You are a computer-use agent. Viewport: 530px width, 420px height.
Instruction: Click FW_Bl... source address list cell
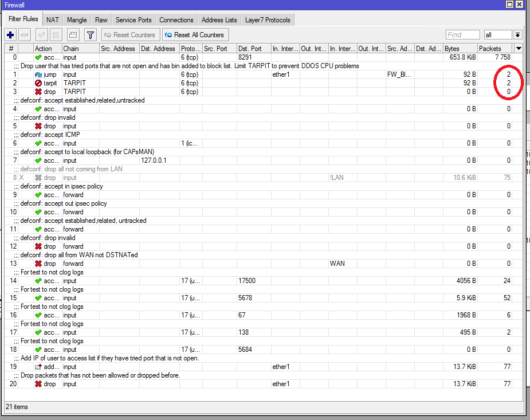click(x=400, y=74)
